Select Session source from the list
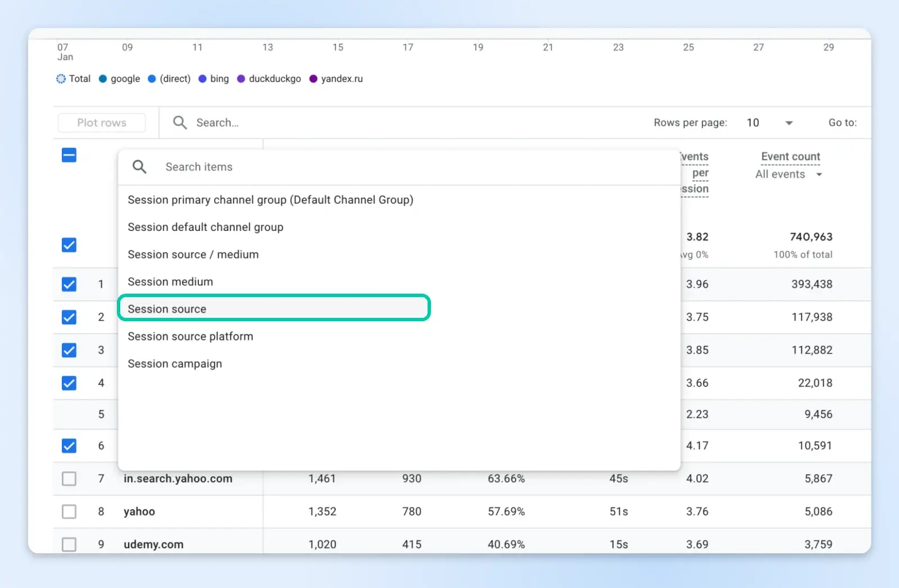899x588 pixels. click(167, 309)
